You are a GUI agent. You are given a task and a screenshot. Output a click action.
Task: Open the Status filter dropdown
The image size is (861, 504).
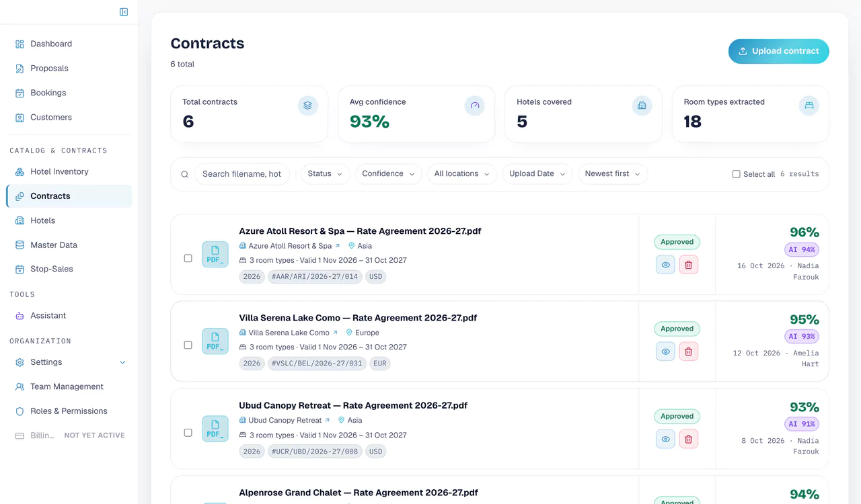325,174
